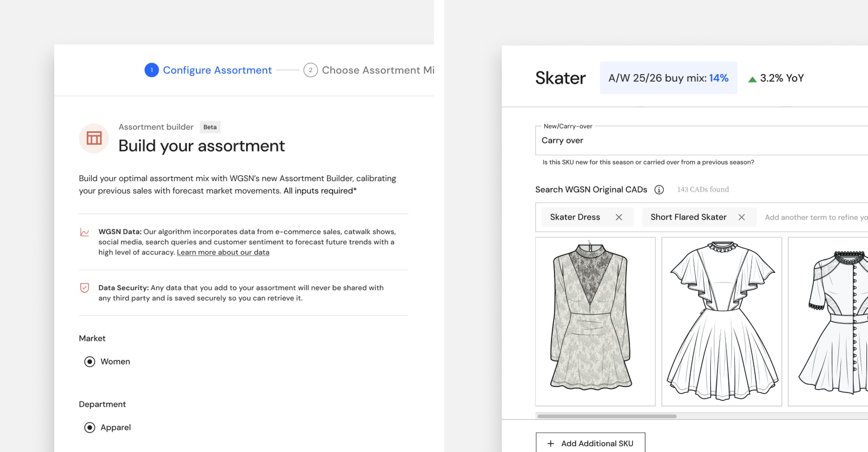This screenshot has width=868, height=452.
Task: Click the Skater heading
Action: click(560, 78)
